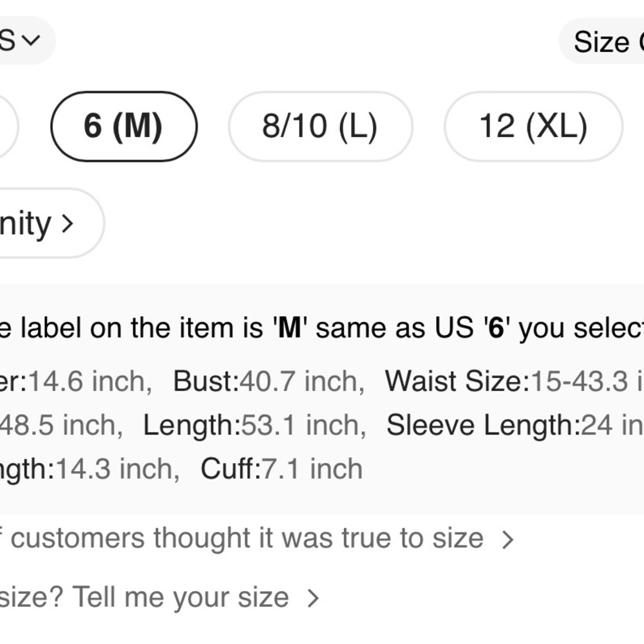Select size 12 (XL)
Viewport: 644px width, 644px height.
pos(533,126)
